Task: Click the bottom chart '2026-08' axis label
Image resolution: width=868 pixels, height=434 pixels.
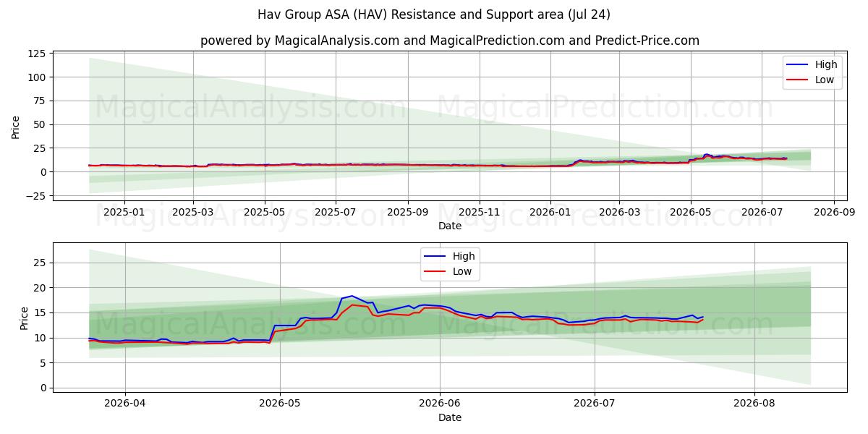Action: [x=754, y=404]
